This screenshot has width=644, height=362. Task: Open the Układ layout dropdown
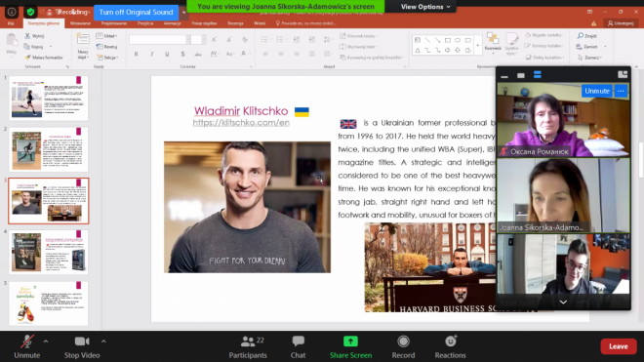click(x=106, y=36)
